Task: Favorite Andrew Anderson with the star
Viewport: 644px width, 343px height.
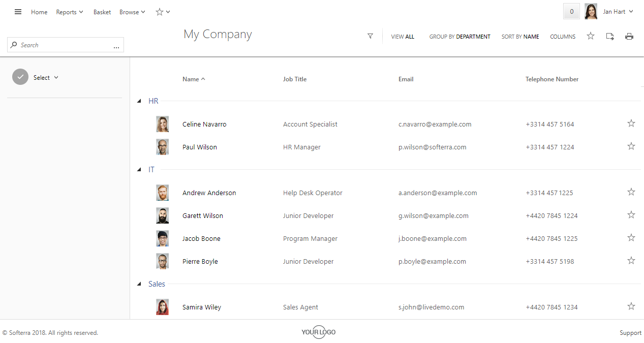Action: [x=631, y=192]
